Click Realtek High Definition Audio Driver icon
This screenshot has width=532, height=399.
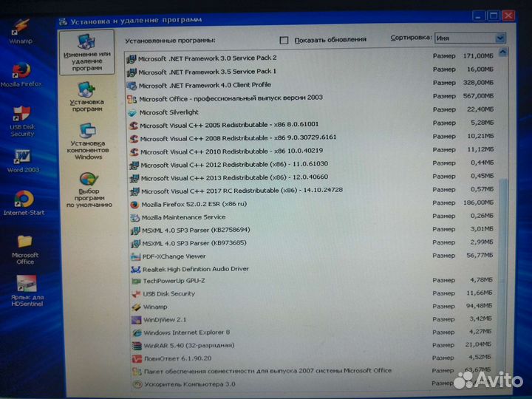[136, 270]
